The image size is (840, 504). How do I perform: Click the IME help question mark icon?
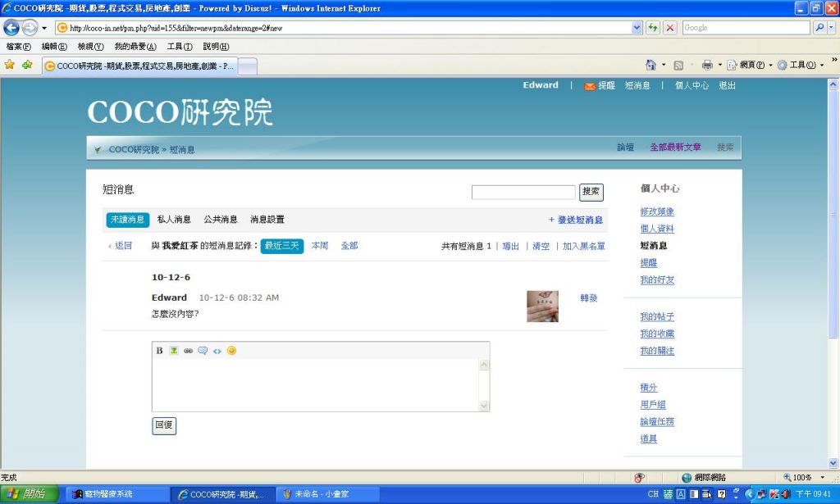pos(721,494)
